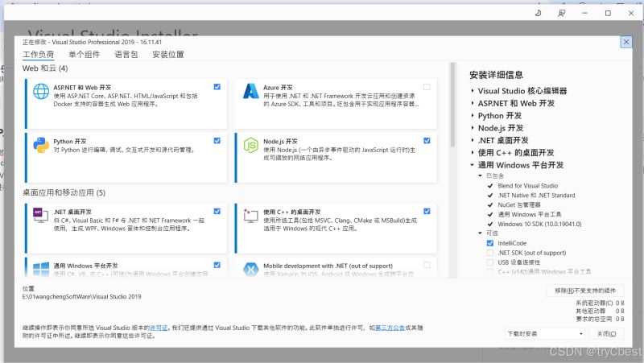This screenshot has height=363, width=644.
Task: Maximize the Visual Studio Installer window
Action: coord(608,13)
